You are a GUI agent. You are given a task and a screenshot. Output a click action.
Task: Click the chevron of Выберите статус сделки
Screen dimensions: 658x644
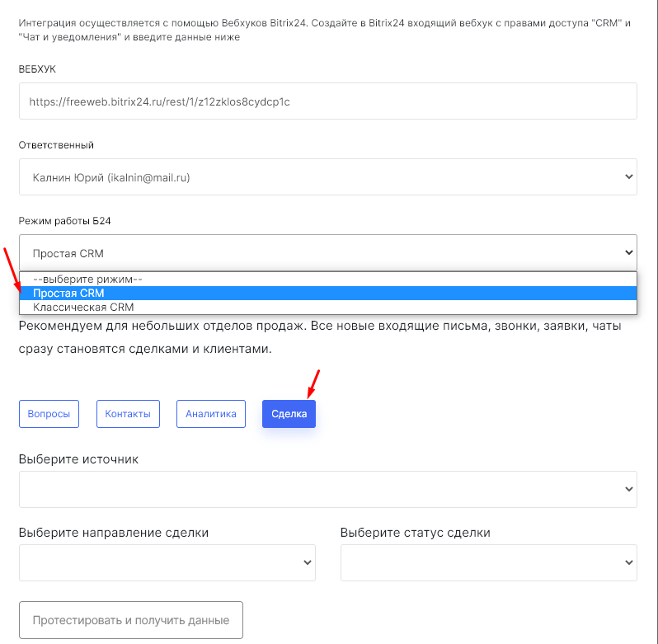point(629,562)
